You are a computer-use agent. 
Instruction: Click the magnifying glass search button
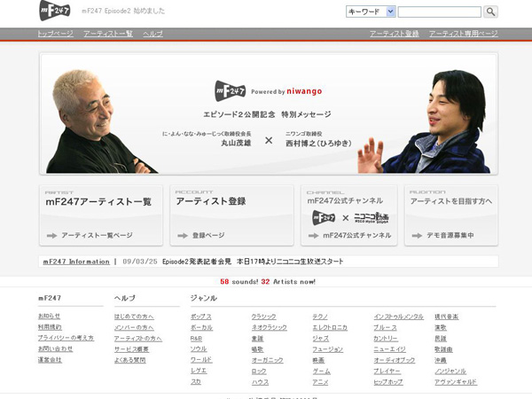[x=490, y=12]
